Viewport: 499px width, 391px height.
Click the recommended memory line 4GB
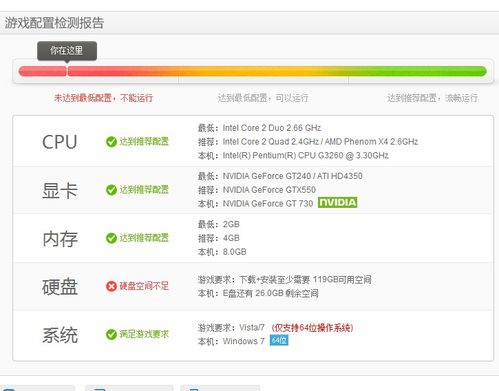click(219, 238)
